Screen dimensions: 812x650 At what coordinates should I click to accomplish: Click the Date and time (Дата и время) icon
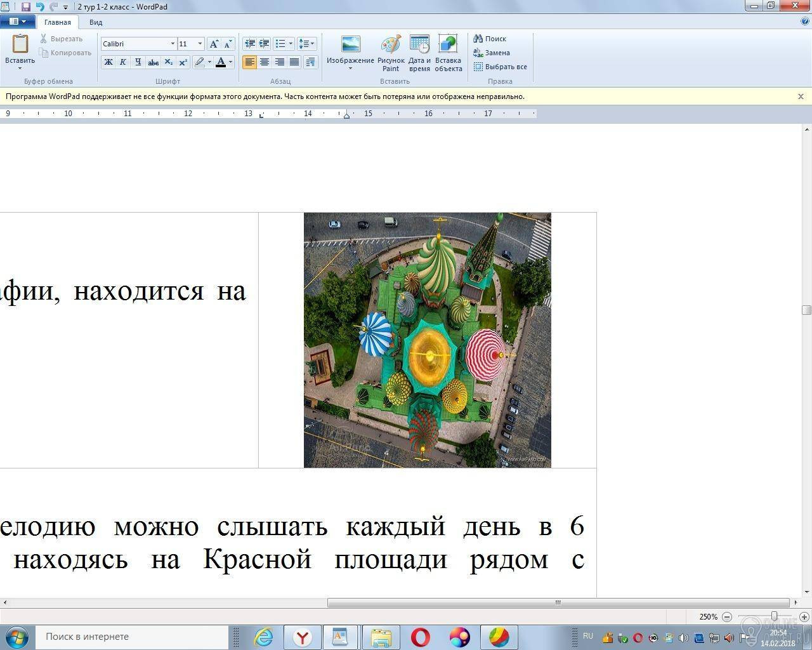(419, 53)
